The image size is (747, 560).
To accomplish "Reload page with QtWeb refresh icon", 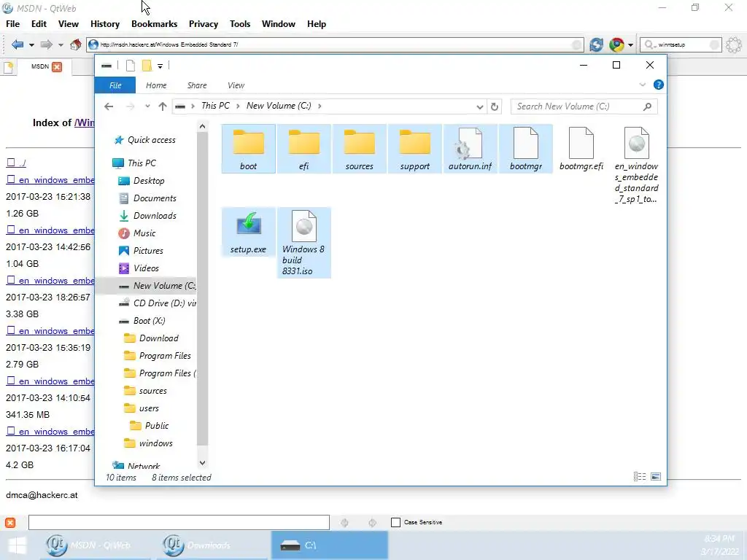I will [x=596, y=44].
